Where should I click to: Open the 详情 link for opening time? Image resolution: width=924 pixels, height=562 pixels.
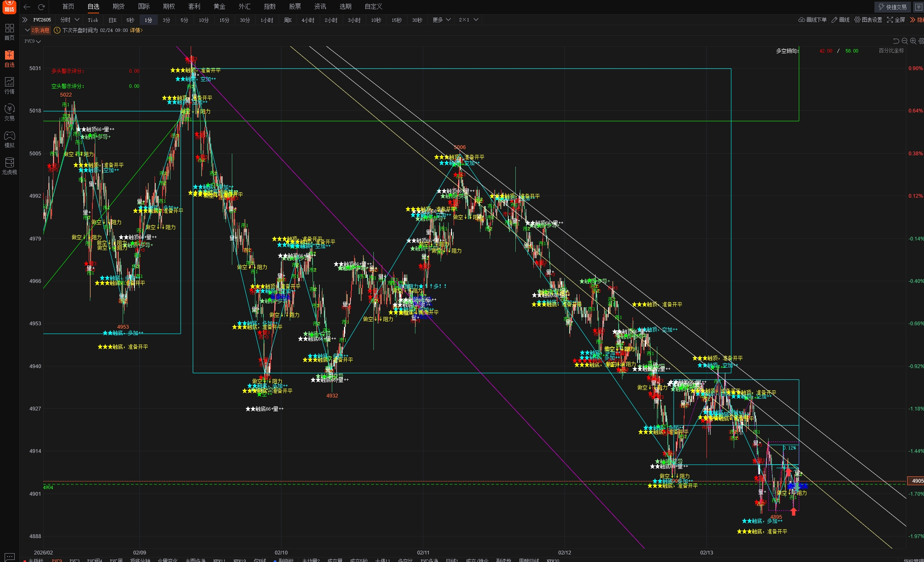[x=136, y=30]
